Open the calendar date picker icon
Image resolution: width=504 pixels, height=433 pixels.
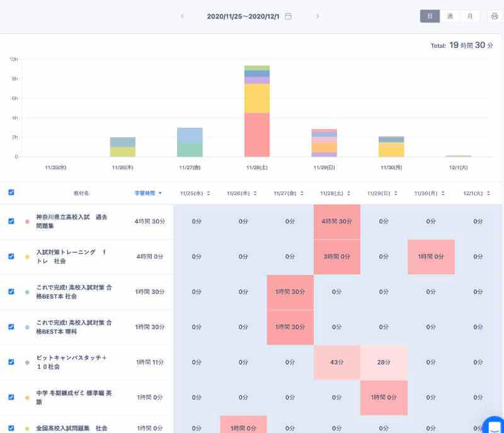tap(289, 16)
